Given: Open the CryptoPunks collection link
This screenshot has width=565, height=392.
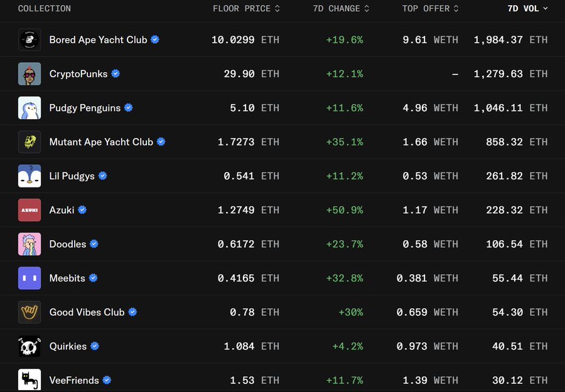Looking at the screenshot, I should (x=78, y=74).
